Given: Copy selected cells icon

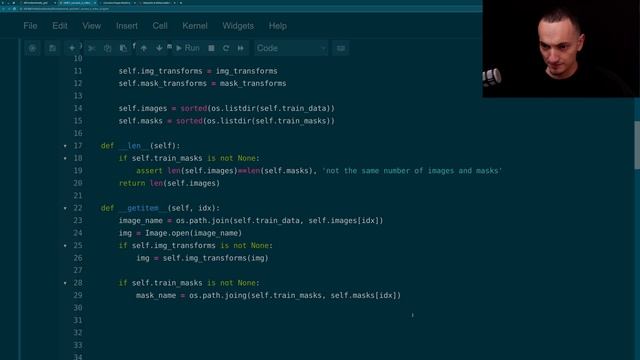Looking at the screenshot, I should click(x=107, y=48).
